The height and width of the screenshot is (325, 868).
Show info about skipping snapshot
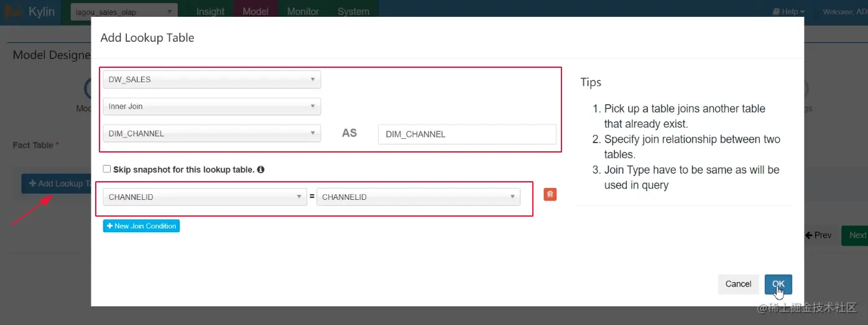pos(261,169)
